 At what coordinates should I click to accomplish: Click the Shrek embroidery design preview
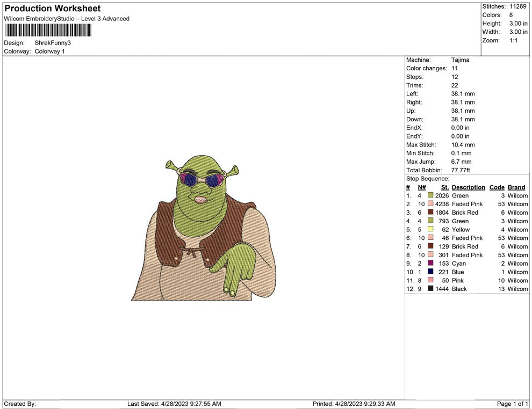pyautogui.click(x=204, y=228)
